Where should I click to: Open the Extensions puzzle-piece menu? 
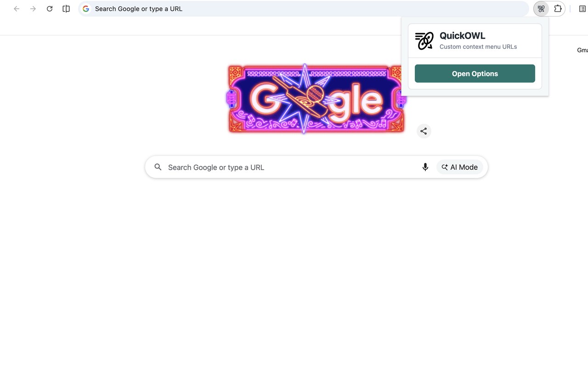tap(558, 9)
